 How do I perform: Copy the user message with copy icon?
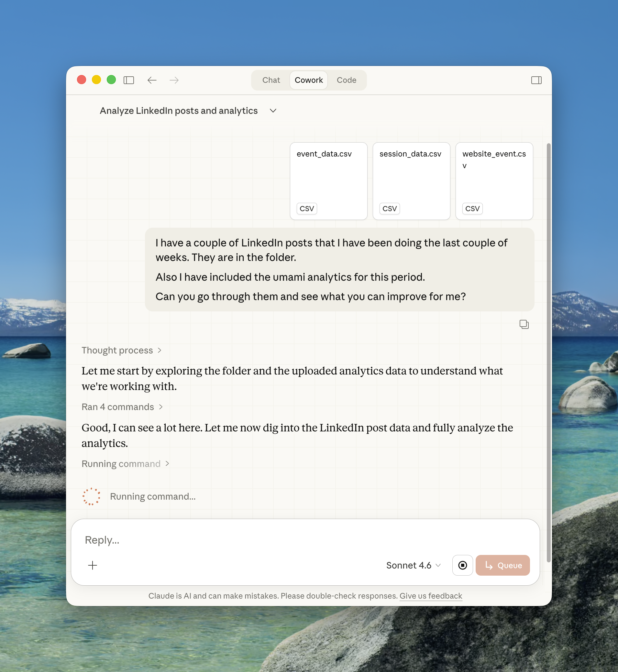[x=524, y=324]
